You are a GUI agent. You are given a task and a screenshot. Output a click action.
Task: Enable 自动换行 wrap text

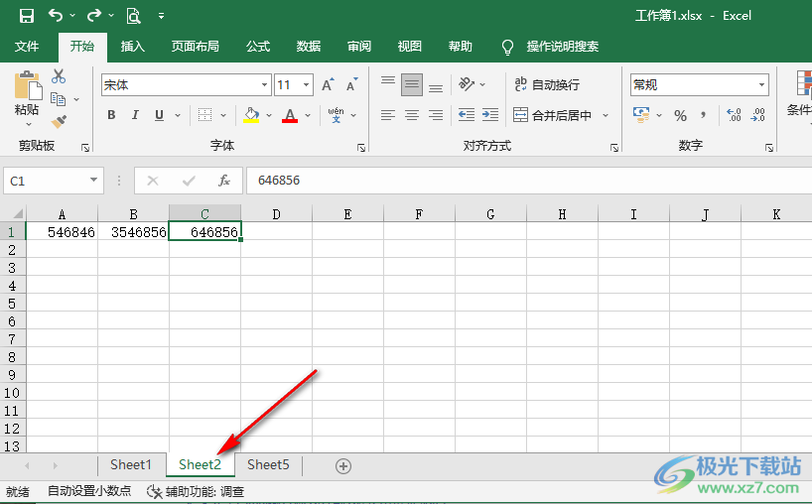pos(547,84)
